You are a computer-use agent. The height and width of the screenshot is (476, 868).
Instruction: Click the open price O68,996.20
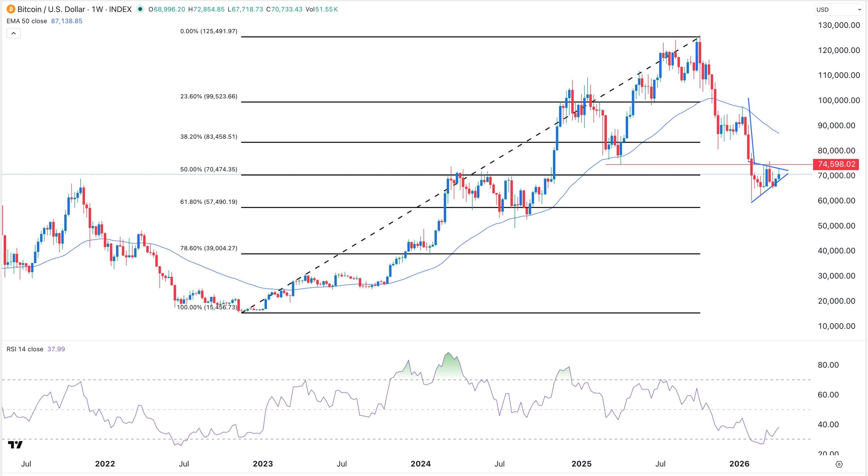point(167,9)
